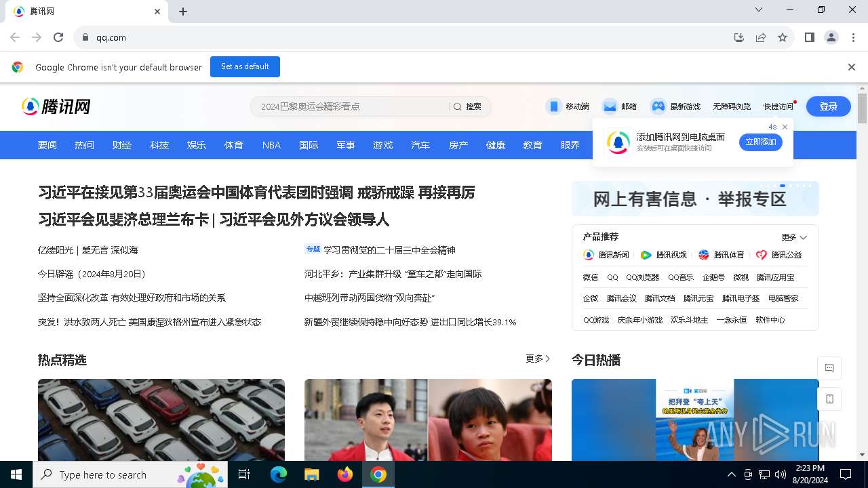The width and height of the screenshot is (868, 488).
Task: Click the install app icon in address bar
Action: tap(739, 37)
